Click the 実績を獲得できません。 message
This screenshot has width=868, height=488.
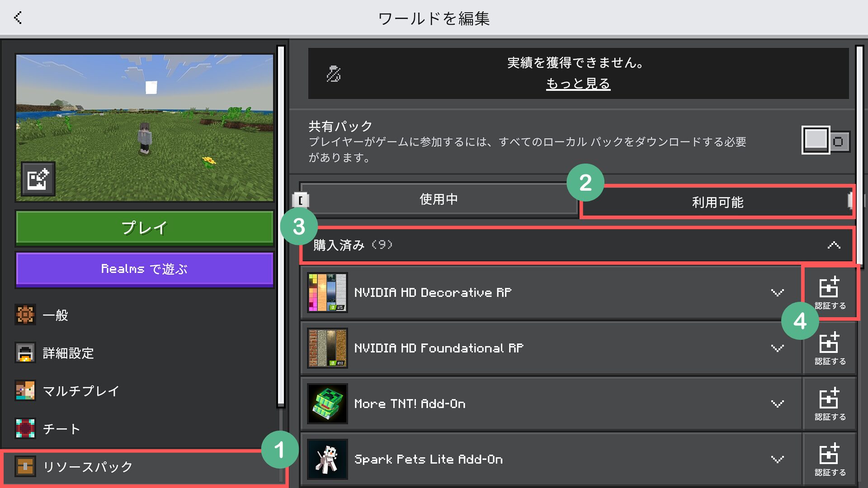pyautogui.click(x=576, y=63)
